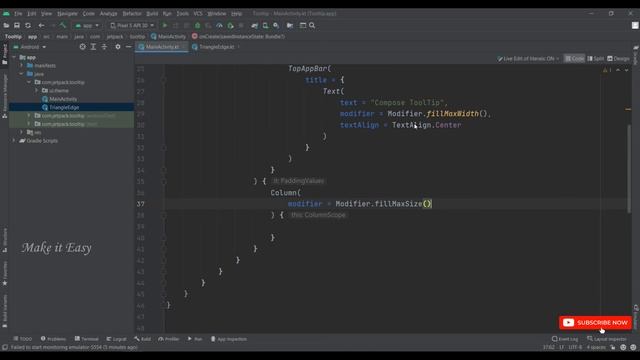Open Resource Manager side tab
The image size is (640, 360).
(x=4, y=96)
